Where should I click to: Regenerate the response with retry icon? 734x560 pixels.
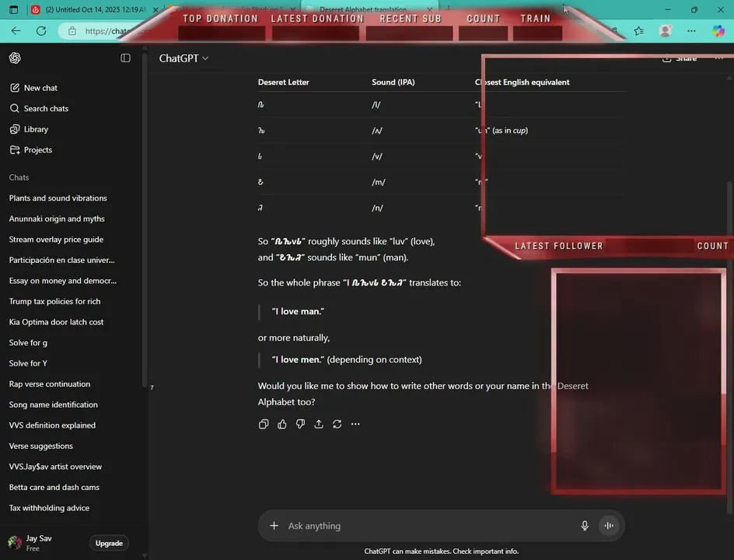(x=337, y=424)
